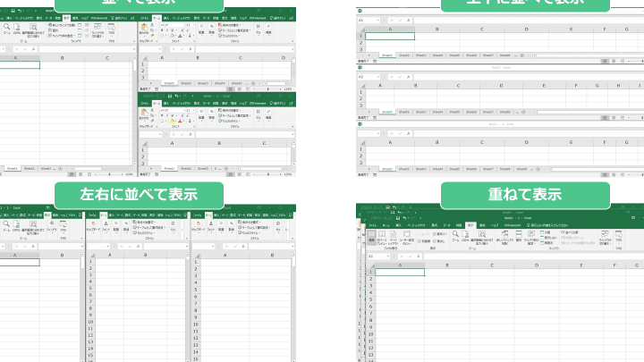644x362 pixels.
Task: Click Save icon in cascaded front window title bar
Action: coord(397,218)
